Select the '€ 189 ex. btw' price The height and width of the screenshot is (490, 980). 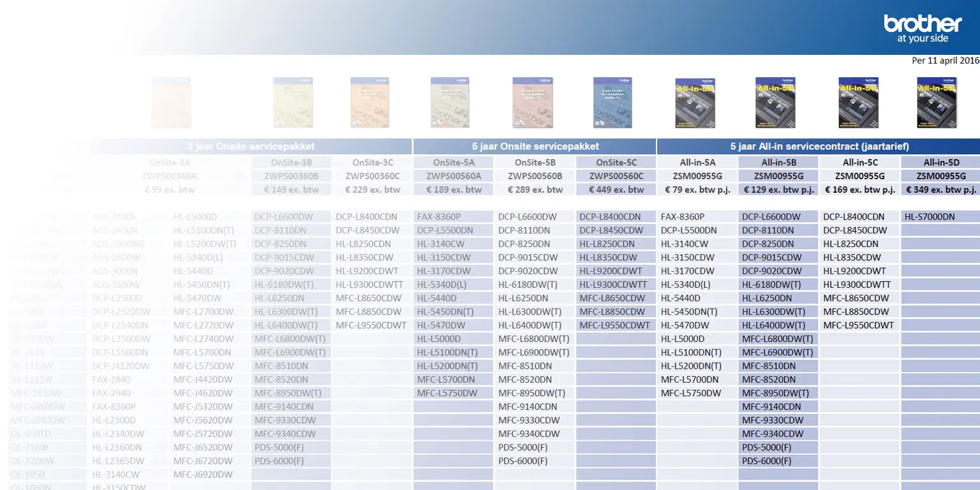454,189
